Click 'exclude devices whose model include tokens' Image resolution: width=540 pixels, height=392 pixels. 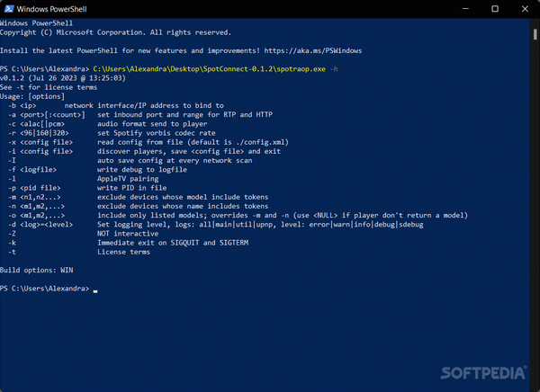click(x=183, y=197)
